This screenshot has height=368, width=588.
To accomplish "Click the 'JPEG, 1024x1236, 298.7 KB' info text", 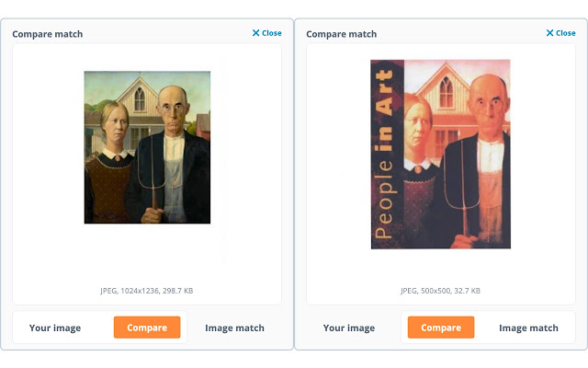I will coord(147,291).
